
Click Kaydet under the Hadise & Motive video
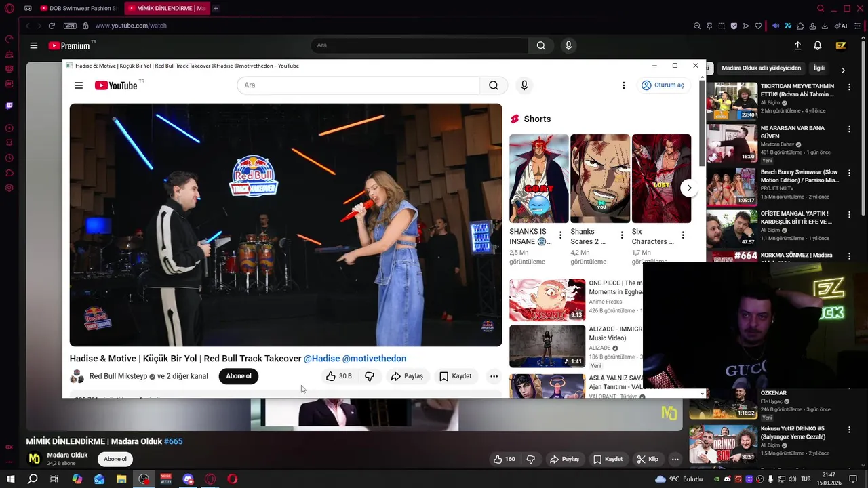pyautogui.click(x=455, y=376)
